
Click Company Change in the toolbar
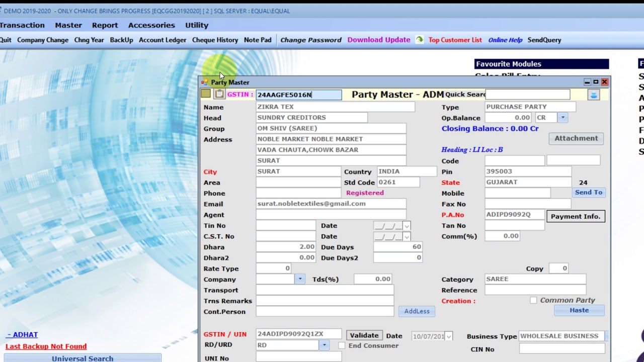tap(43, 40)
